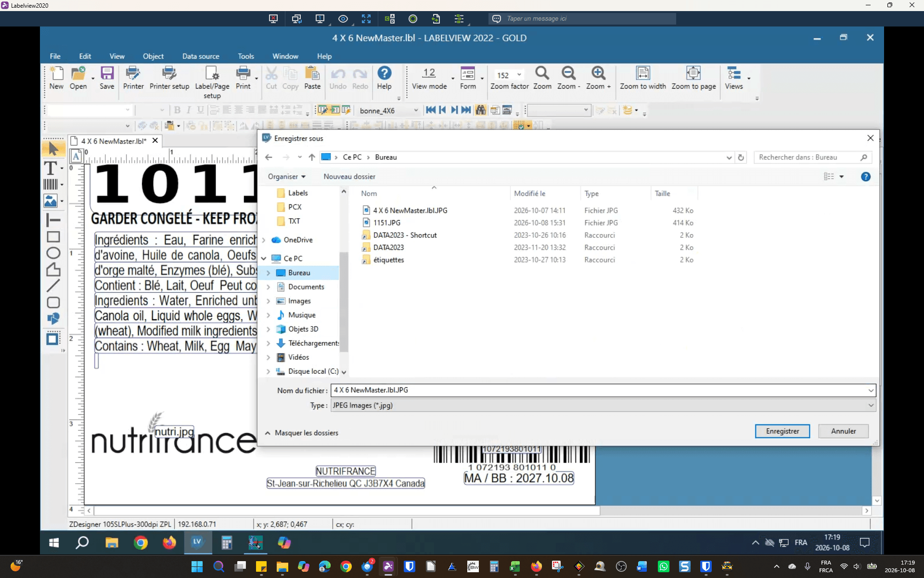Image resolution: width=924 pixels, height=578 pixels.
Task: Click the Label/Page setup icon
Action: coord(212,82)
